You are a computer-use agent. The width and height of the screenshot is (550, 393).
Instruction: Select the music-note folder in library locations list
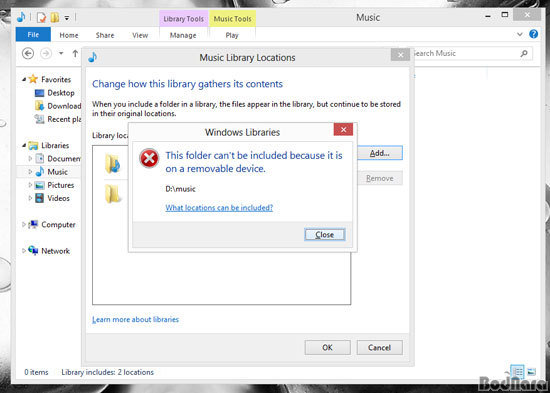click(x=113, y=164)
